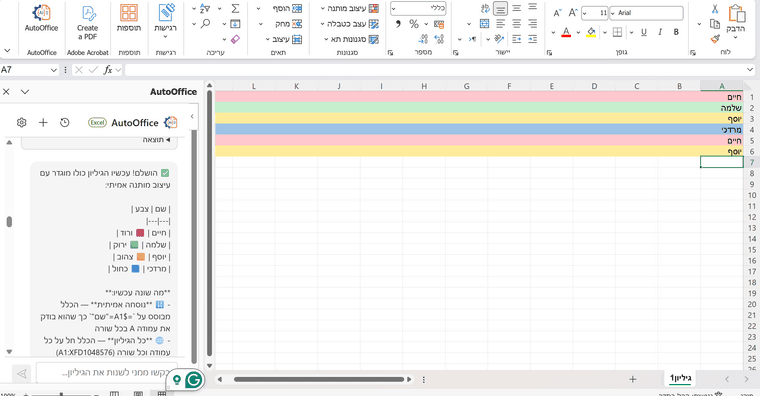Open AutoOffice settings gear
Viewport: 760px width, 396px height.
(x=21, y=123)
